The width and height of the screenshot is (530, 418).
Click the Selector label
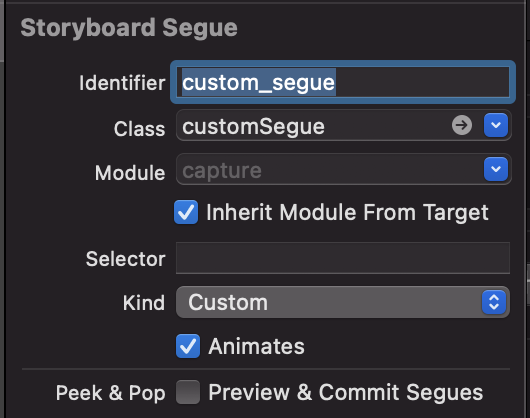coord(125,259)
